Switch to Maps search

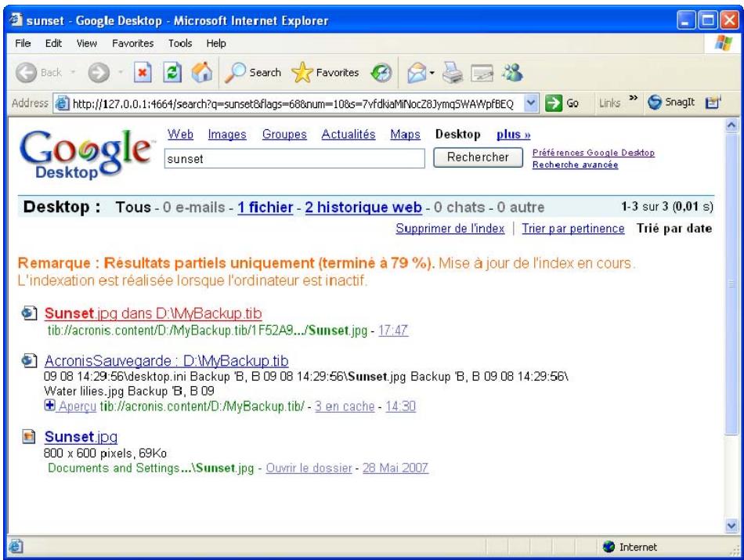pos(405,134)
